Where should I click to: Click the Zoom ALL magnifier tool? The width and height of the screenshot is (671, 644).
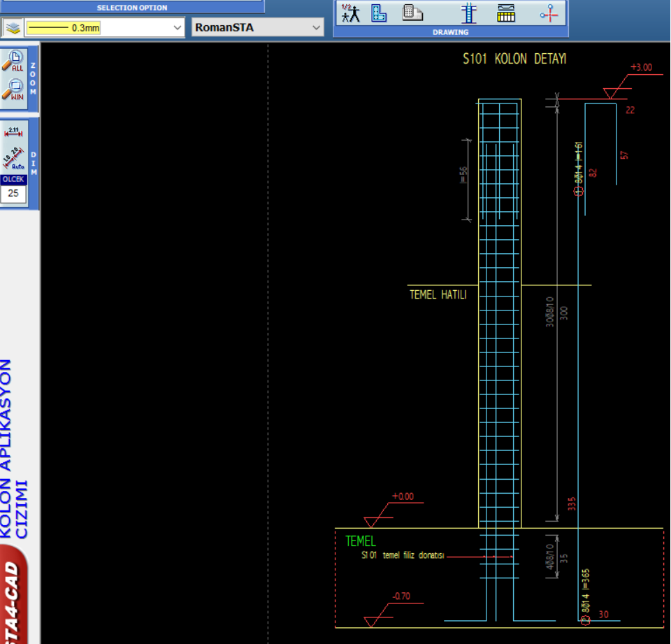(13, 61)
